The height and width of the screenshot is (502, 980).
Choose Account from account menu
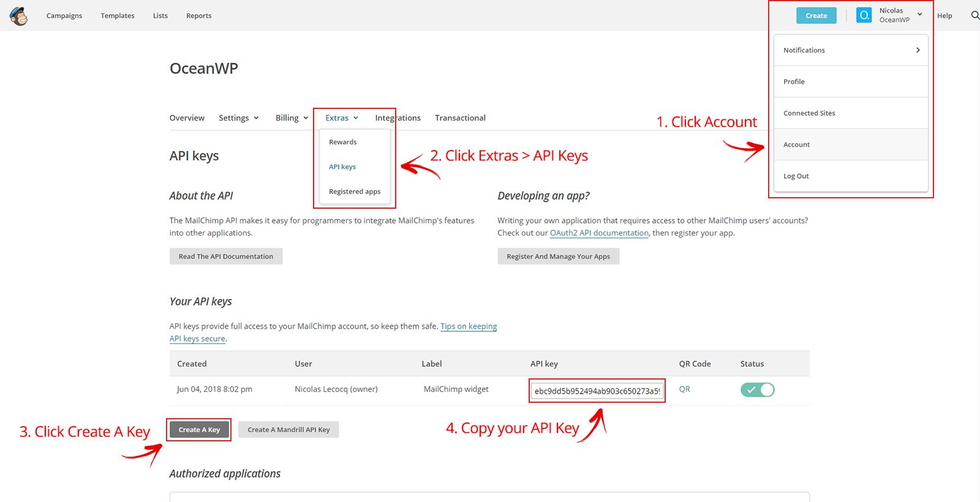tap(851, 144)
